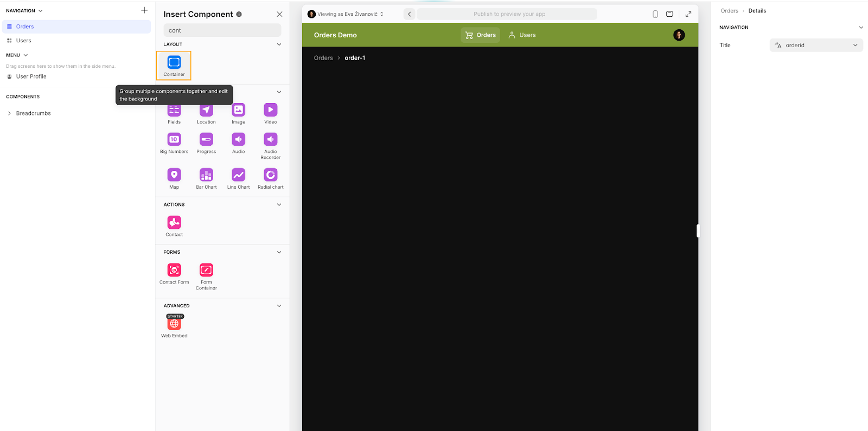Viewport: 868px width, 431px height.
Task: Open the MENU dropdown in left sidebar
Action: click(17, 55)
